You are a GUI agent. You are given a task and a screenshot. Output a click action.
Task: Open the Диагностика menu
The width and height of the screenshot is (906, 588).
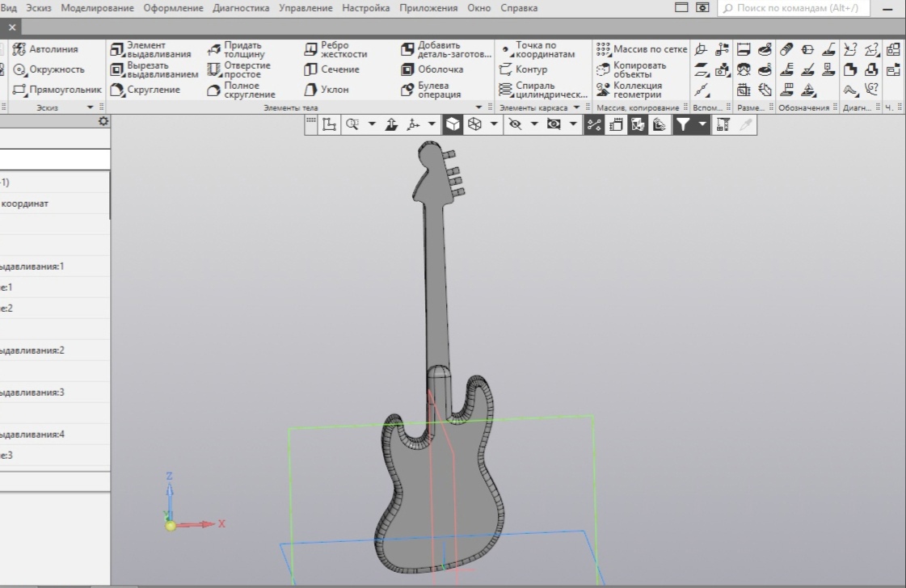click(x=240, y=8)
